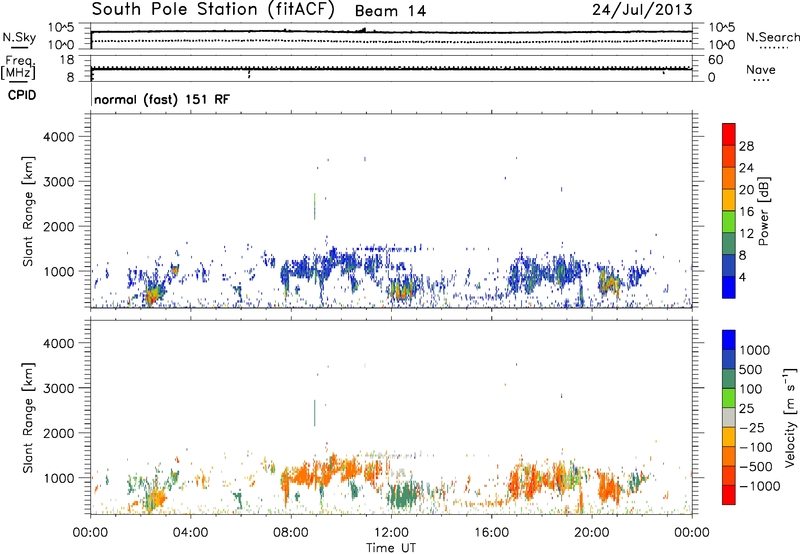Click the '12:00' time axis label
Image resolution: width=800 pixels, height=554 pixels.
tap(391, 533)
